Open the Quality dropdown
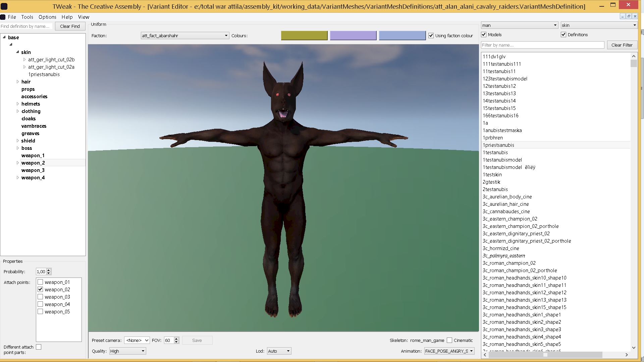Image resolution: width=644 pixels, height=362 pixels. pyautogui.click(x=128, y=351)
